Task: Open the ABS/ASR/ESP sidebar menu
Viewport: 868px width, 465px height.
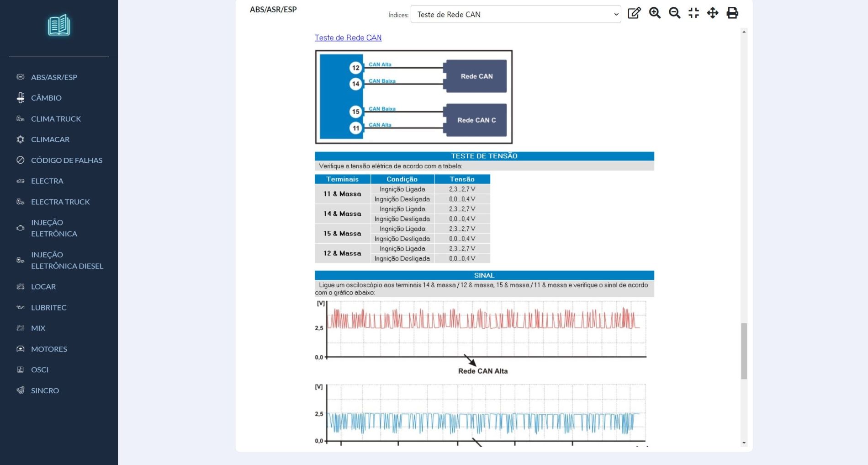Action: [x=54, y=77]
